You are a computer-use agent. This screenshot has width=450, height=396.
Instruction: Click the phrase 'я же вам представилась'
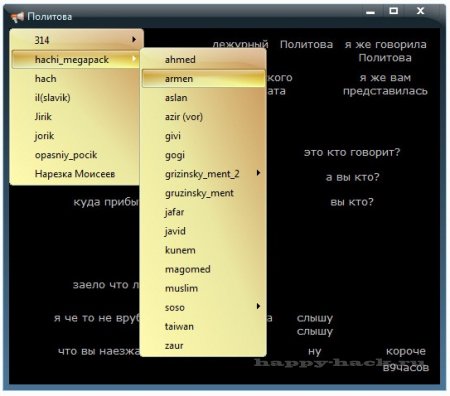pyautogui.click(x=385, y=84)
